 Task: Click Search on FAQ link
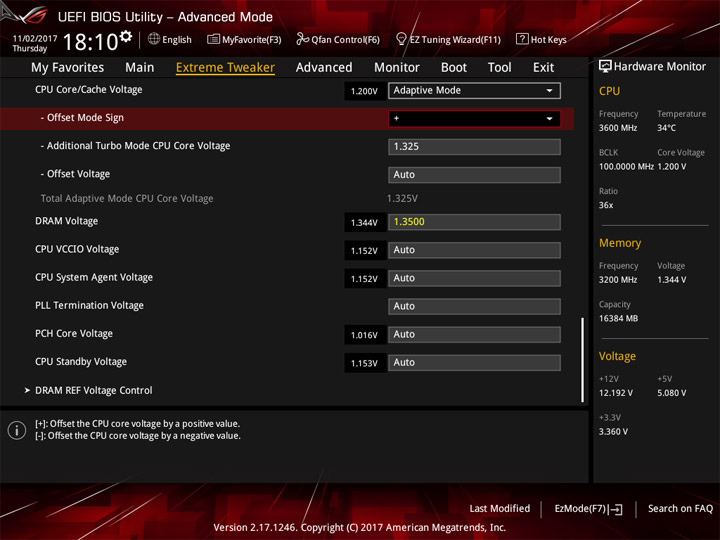[680, 508]
